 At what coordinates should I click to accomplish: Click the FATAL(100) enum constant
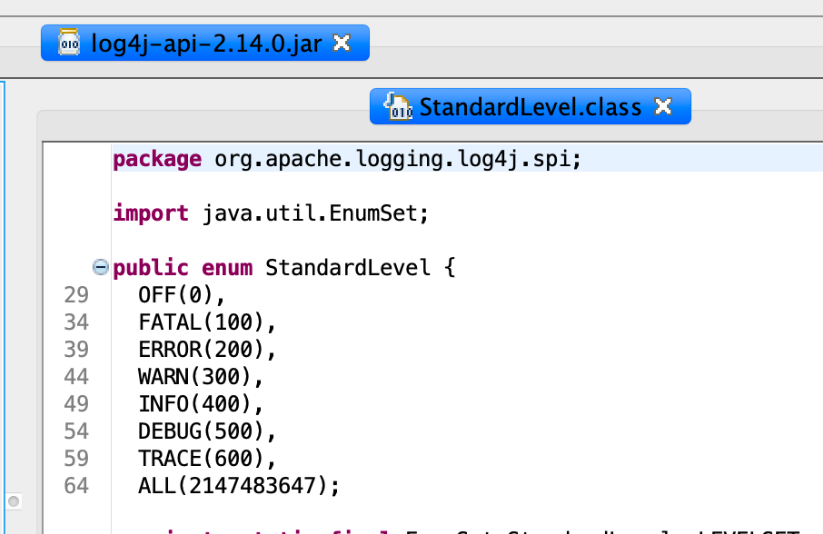tap(206, 322)
